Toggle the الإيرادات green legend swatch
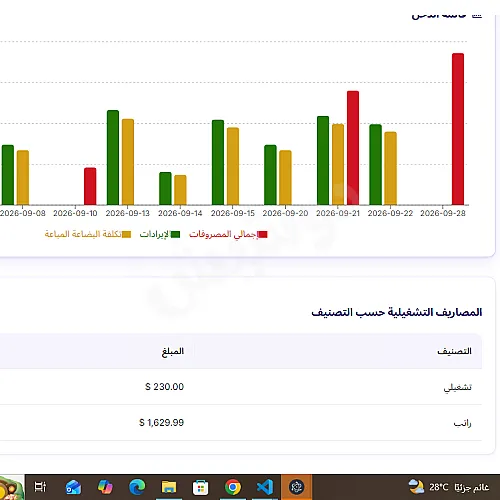 click(x=175, y=234)
